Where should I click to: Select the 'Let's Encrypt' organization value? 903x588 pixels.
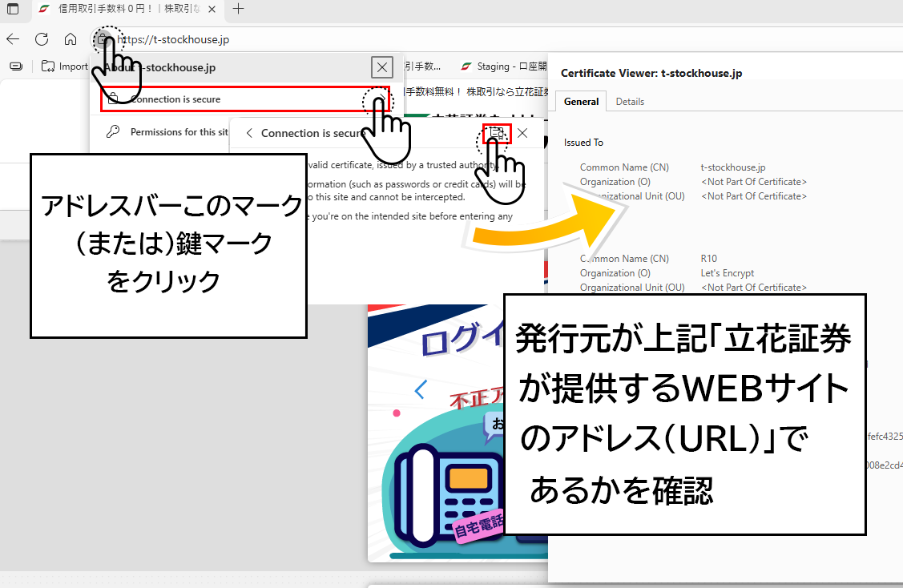[728, 273]
